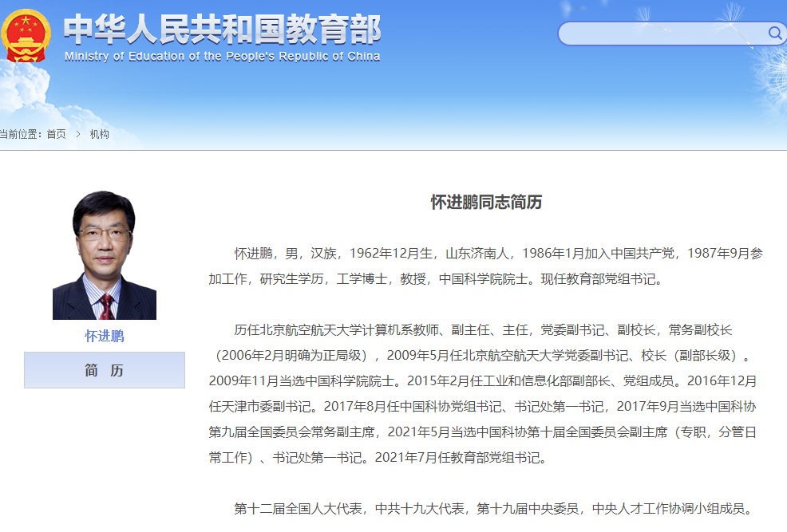The image size is (787, 532).
Task: Click the 当前位置 breadcrumb label
Action: coord(22,136)
